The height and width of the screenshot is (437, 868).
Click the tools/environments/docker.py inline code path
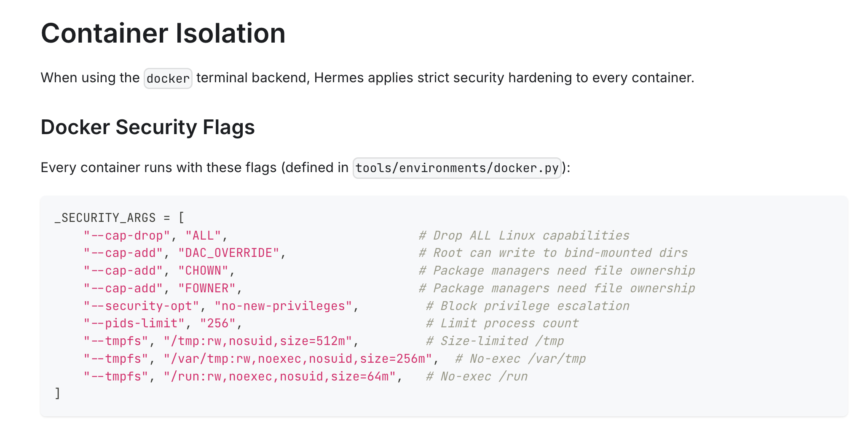[457, 168]
